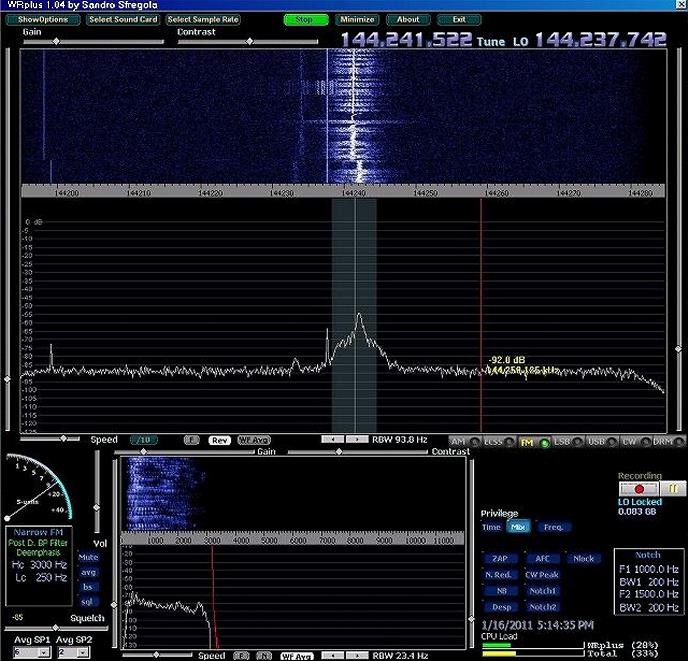Click the S-meter gauge
Screen dimensions: 688x661
[38, 488]
